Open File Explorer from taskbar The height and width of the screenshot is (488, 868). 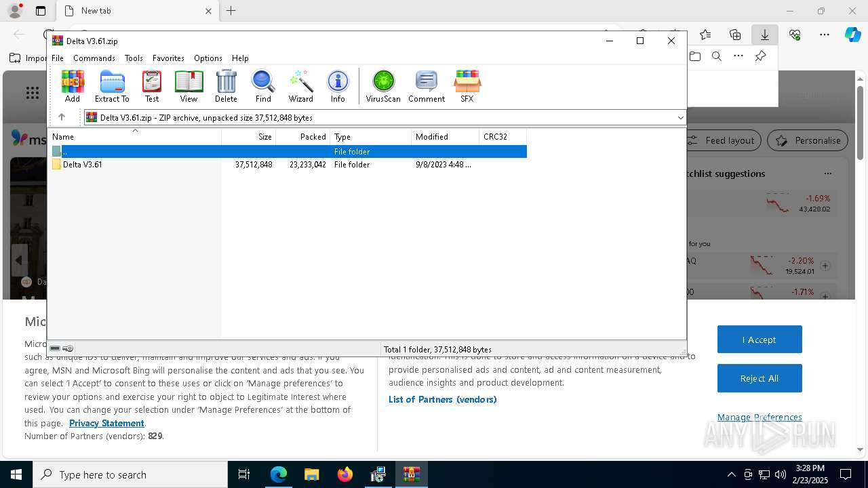tap(311, 474)
